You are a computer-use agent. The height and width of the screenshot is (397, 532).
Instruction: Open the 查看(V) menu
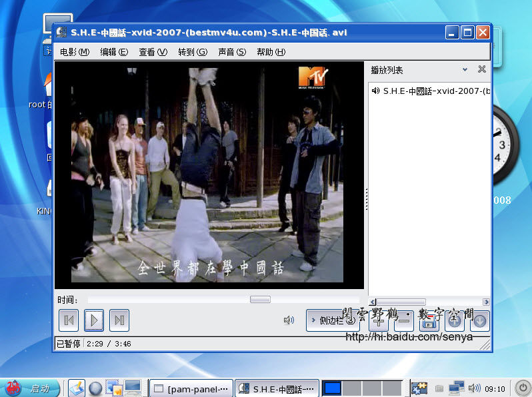pos(153,52)
